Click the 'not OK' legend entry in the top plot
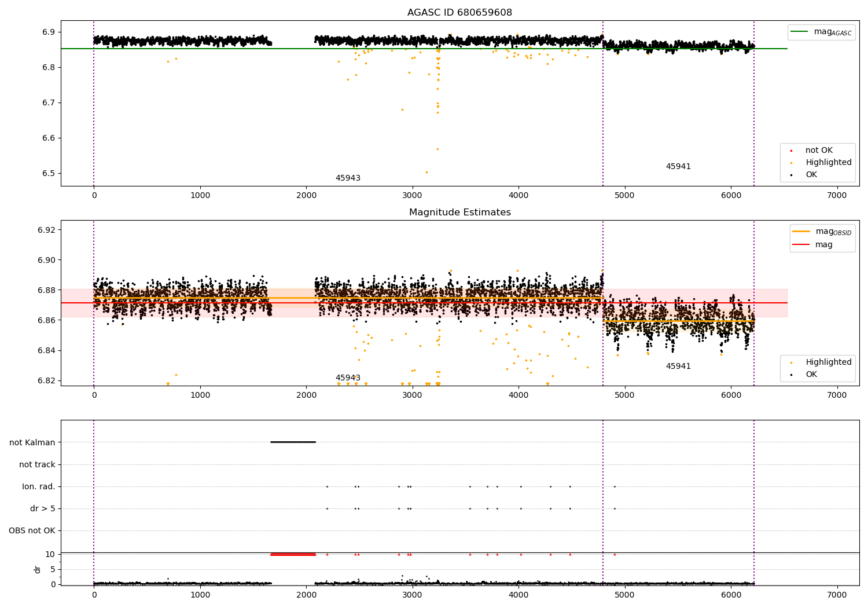This screenshot has width=868, height=608. click(x=819, y=151)
